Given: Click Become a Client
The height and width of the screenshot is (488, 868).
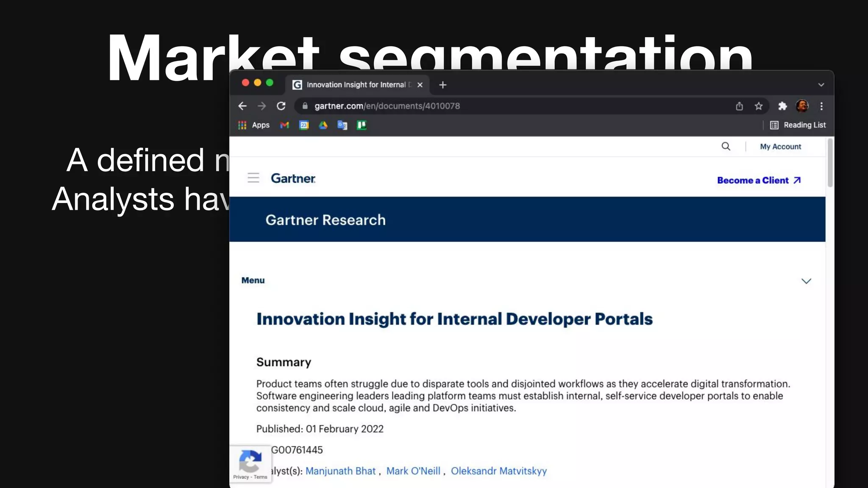Looking at the screenshot, I should tap(759, 180).
